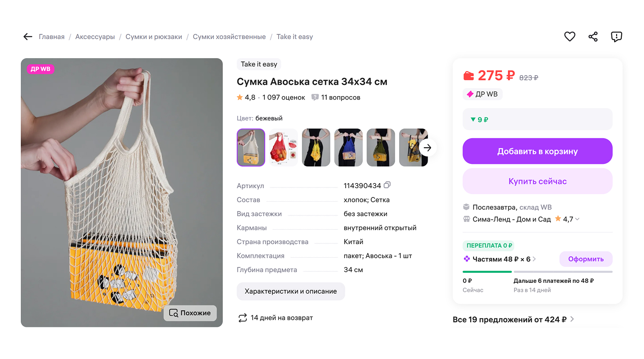Screen dimensions: 644x359
Task: Open all 19 offers from 424 ₽
Action: [513, 320]
